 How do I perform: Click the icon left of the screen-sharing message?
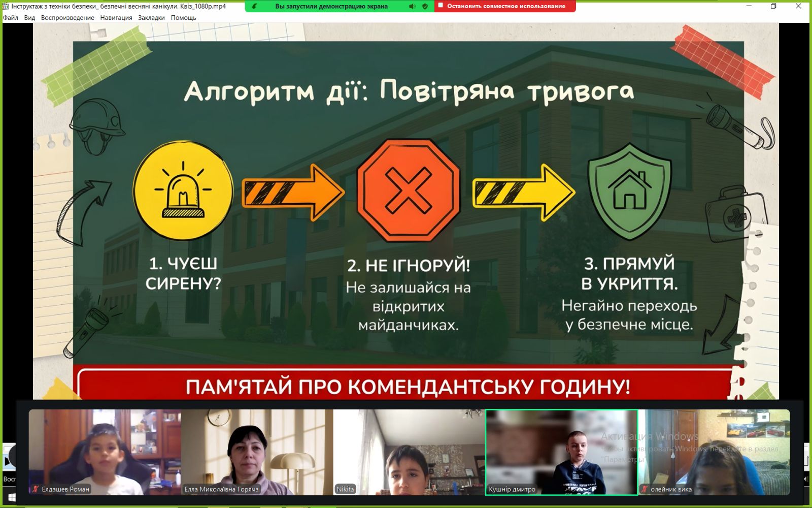(x=254, y=7)
